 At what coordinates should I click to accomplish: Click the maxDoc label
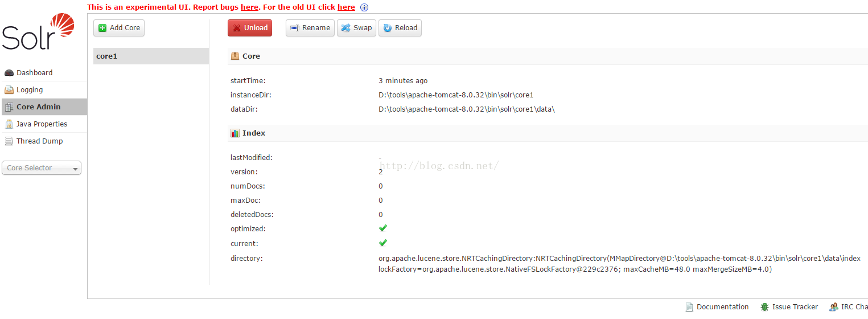click(245, 201)
